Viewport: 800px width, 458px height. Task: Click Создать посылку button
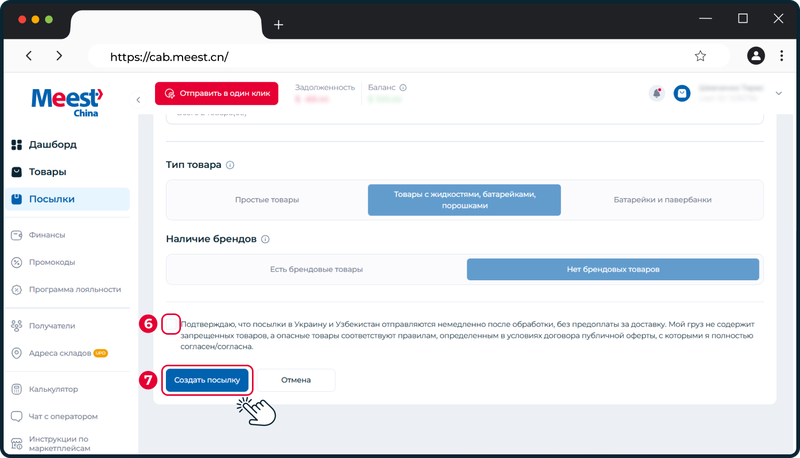point(207,380)
